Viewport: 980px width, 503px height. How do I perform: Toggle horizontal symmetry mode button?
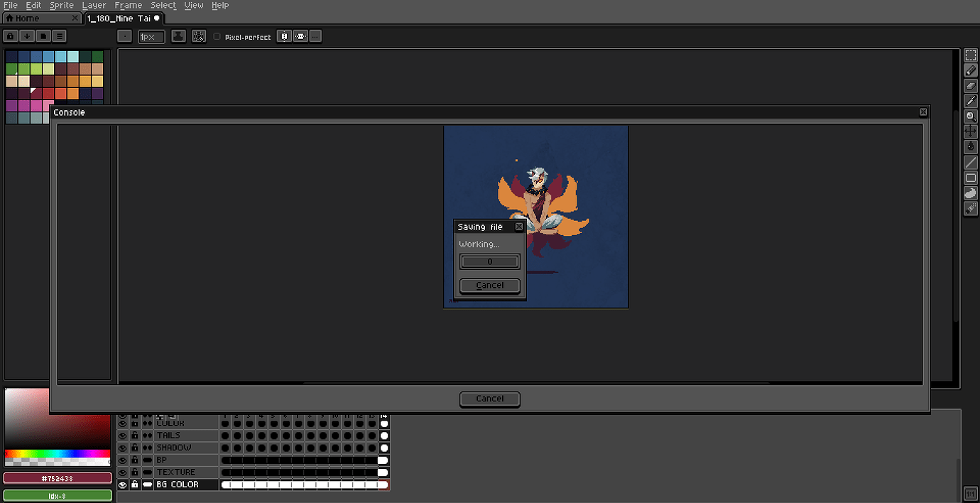click(300, 36)
